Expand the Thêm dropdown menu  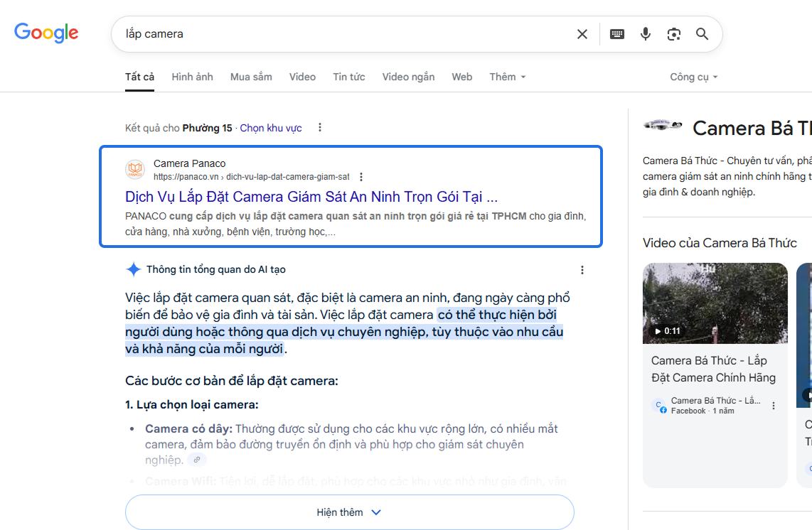tap(508, 77)
